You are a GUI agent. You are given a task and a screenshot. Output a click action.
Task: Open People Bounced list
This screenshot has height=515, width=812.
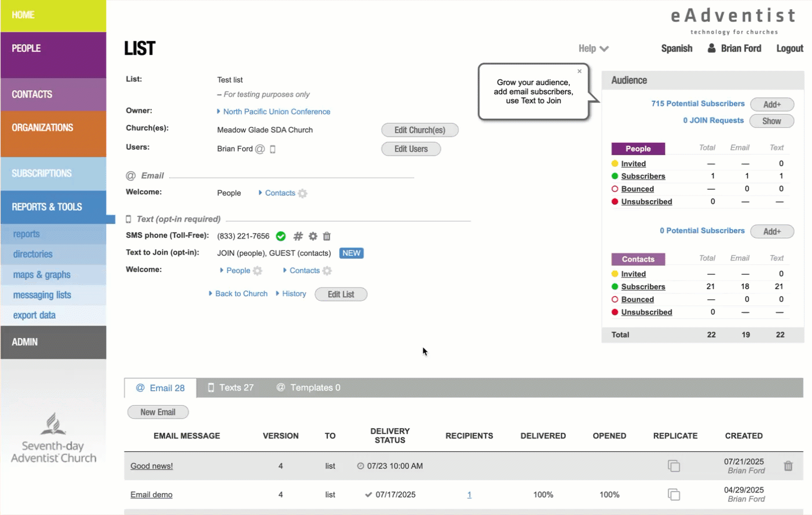(x=637, y=189)
